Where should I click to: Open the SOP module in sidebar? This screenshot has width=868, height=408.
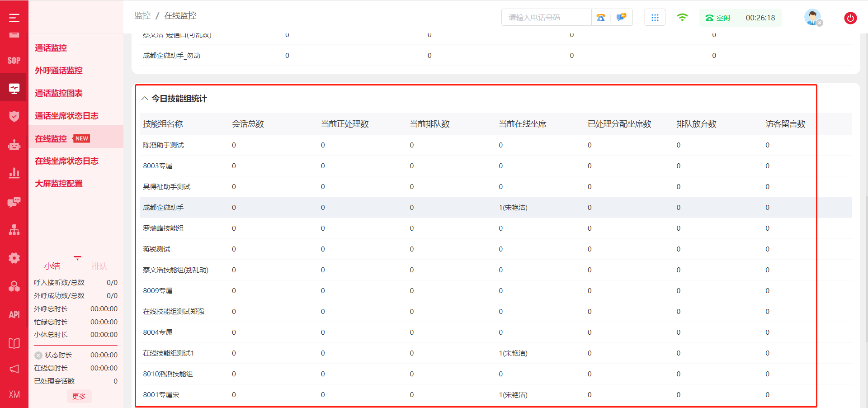pyautogui.click(x=14, y=61)
